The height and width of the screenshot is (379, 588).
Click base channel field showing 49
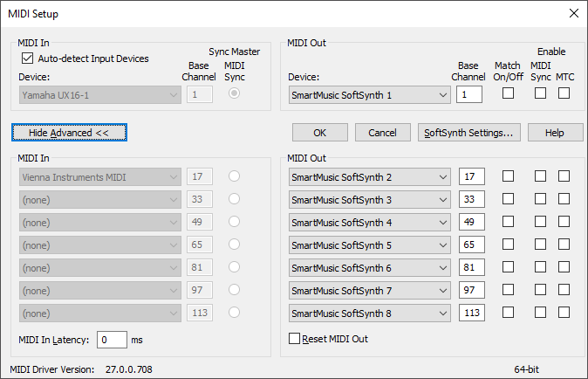pyautogui.click(x=470, y=222)
